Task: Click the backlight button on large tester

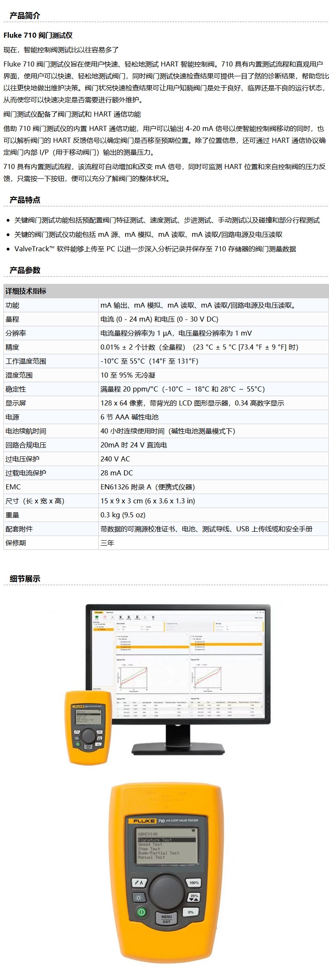Action: click(x=139, y=897)
